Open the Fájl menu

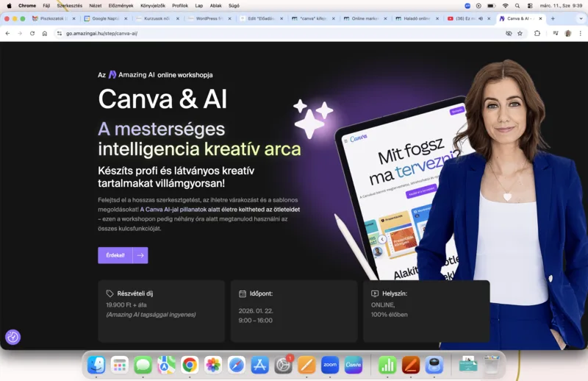pos(46,6)
